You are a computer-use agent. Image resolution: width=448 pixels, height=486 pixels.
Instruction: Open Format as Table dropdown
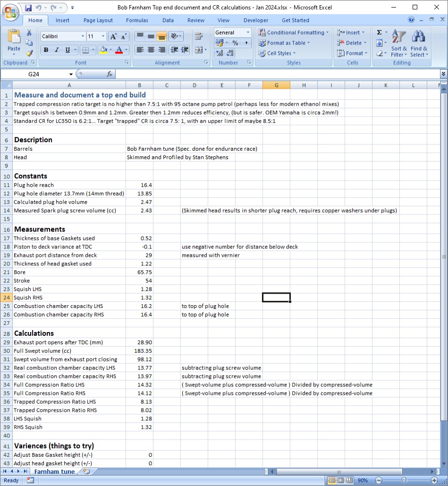[x=284, y=43]
